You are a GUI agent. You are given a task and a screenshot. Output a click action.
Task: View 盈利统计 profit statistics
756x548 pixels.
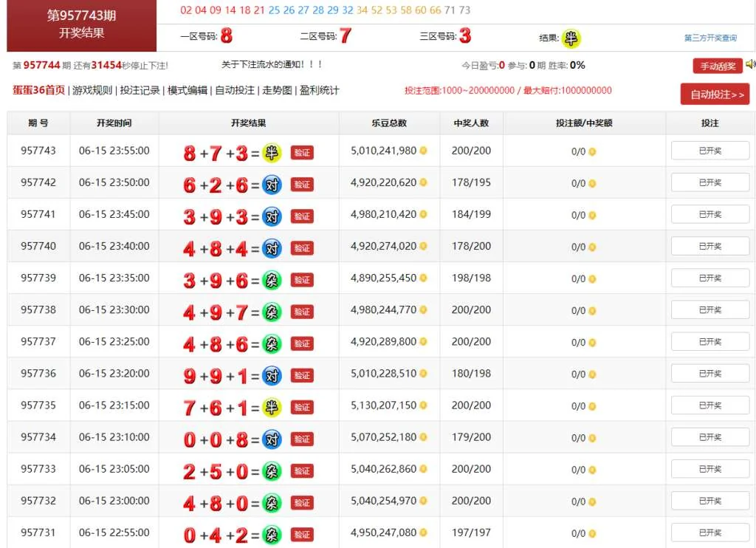pyautogui.click(x=320, y=91)
